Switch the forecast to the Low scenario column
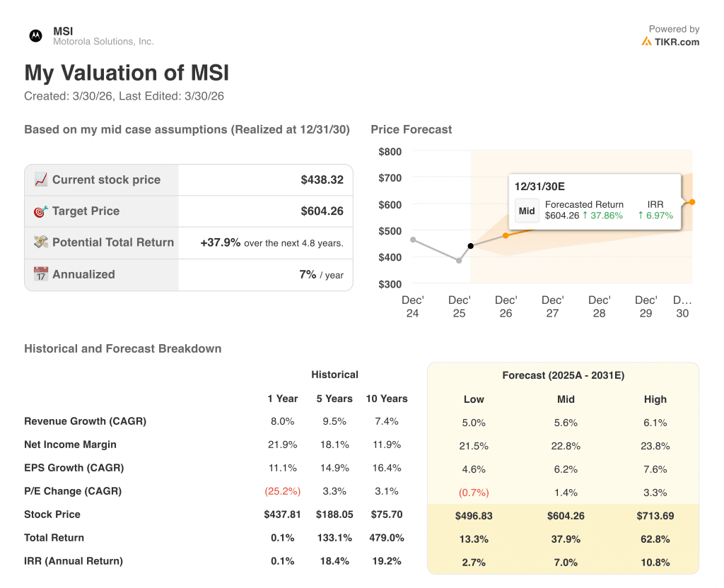This screenshot has width=724, height=588. (474, 399)
